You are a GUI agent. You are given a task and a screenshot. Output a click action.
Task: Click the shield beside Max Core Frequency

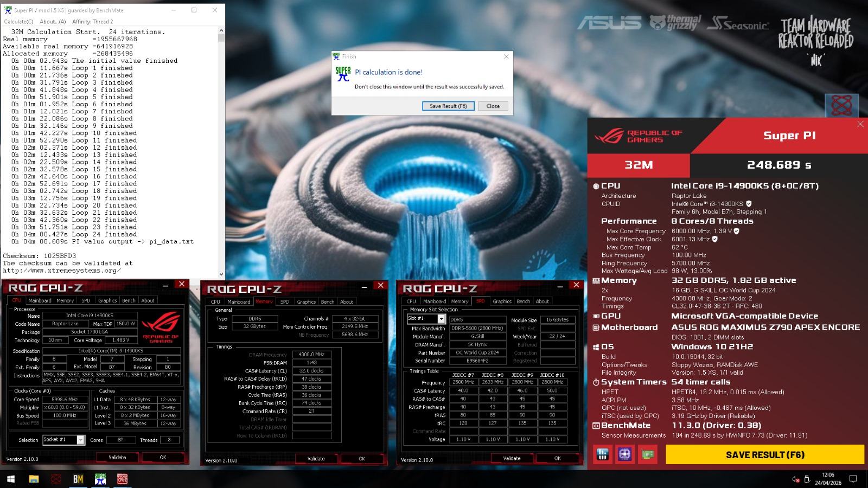736,231
